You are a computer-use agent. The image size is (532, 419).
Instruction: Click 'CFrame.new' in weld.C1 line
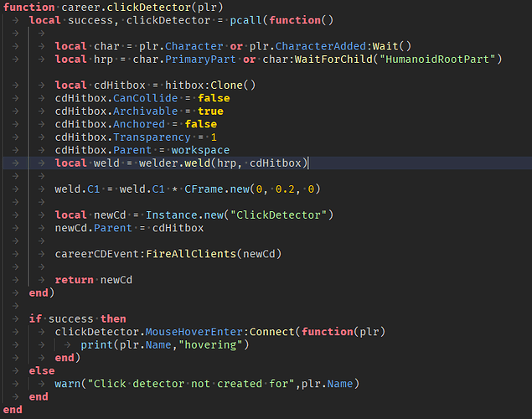point(217,189)
